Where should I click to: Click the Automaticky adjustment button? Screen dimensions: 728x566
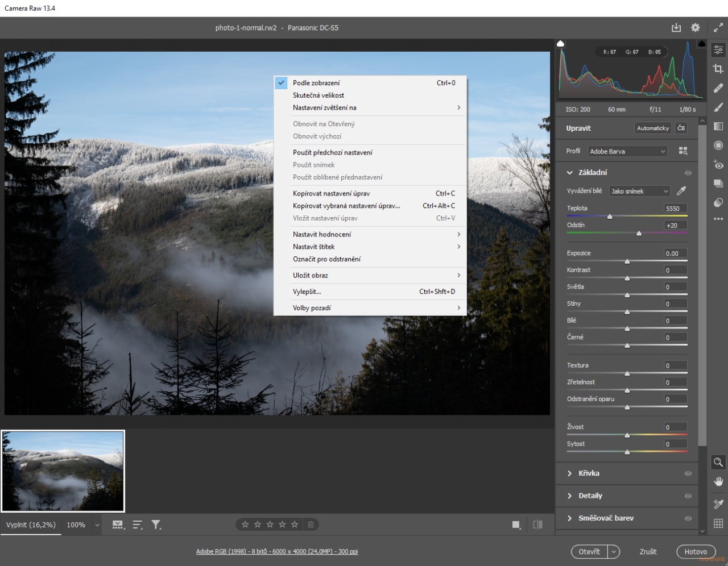(x=652, y=128)
